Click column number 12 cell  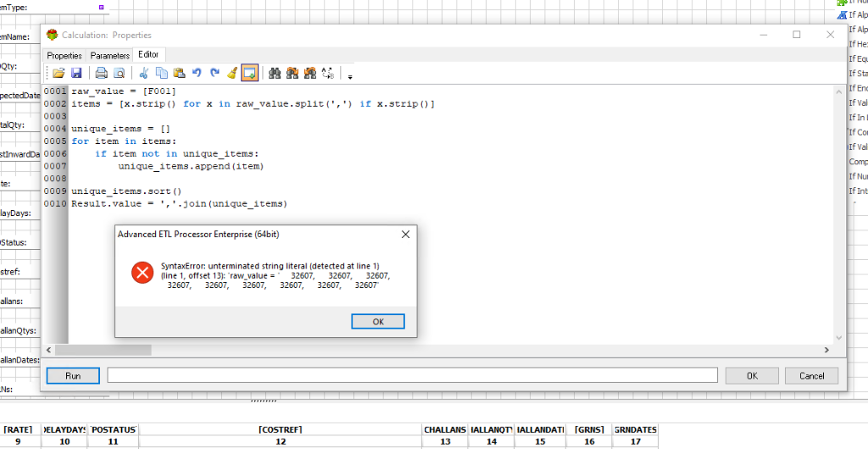click(280, 442)
